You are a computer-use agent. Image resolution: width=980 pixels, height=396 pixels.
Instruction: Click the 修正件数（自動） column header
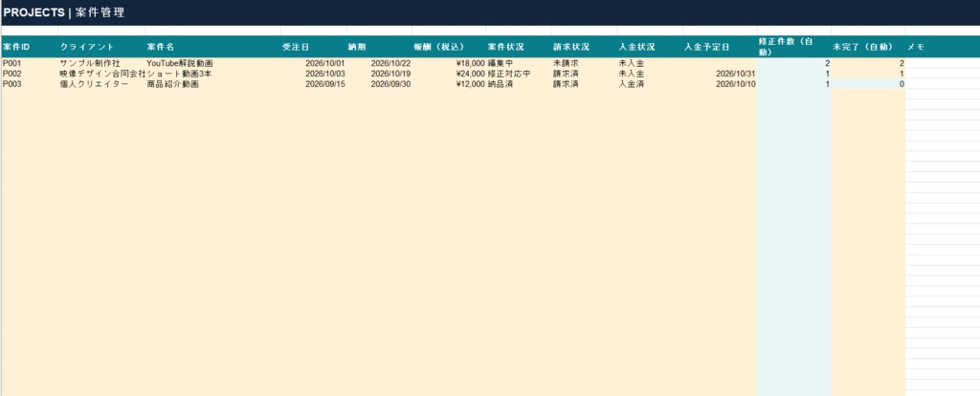[x=793, y=47]
